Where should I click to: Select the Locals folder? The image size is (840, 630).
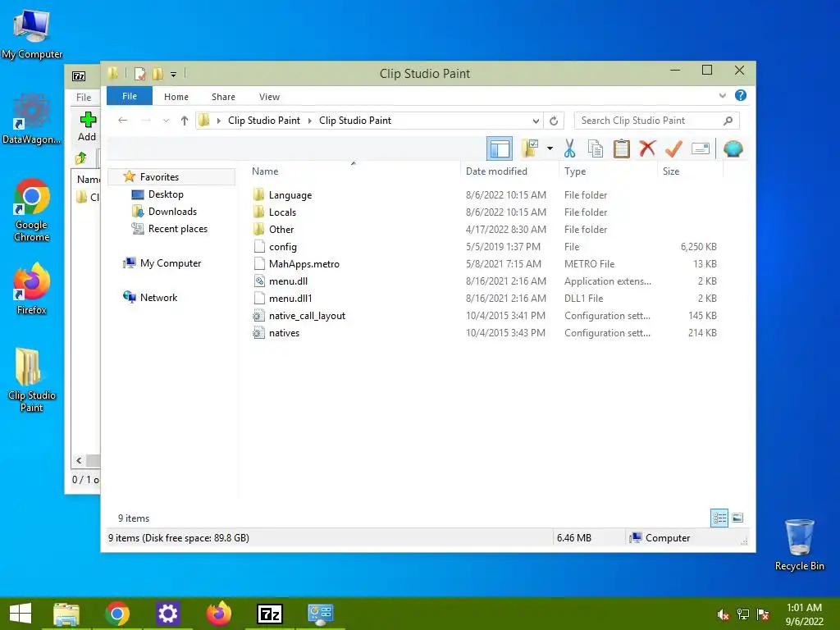(282, 212)
